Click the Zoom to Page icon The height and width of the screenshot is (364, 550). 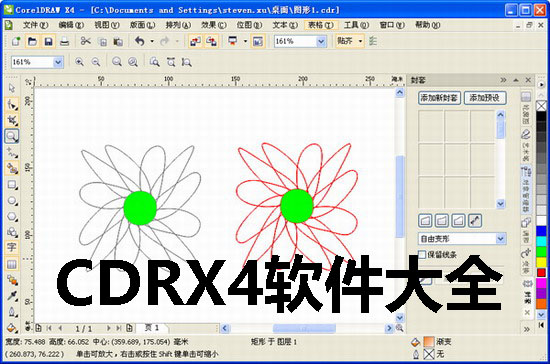[154, 62]
